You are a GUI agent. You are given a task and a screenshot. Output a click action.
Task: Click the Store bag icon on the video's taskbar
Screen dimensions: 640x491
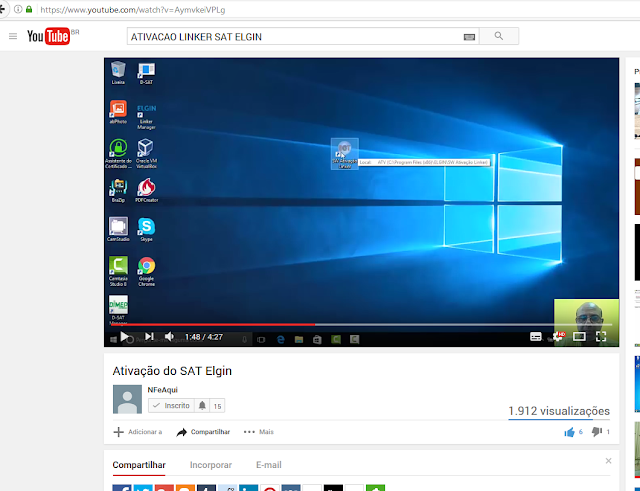click(317, 339)
